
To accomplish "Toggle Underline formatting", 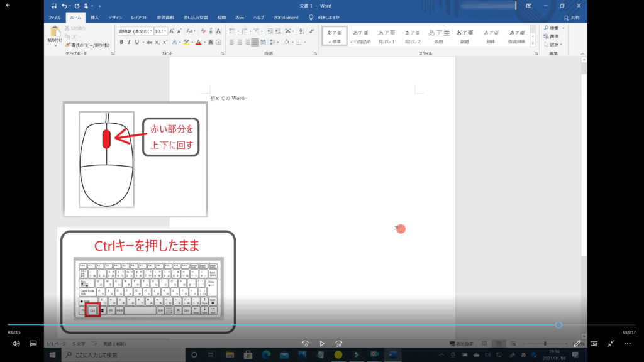I will point(138,42).
